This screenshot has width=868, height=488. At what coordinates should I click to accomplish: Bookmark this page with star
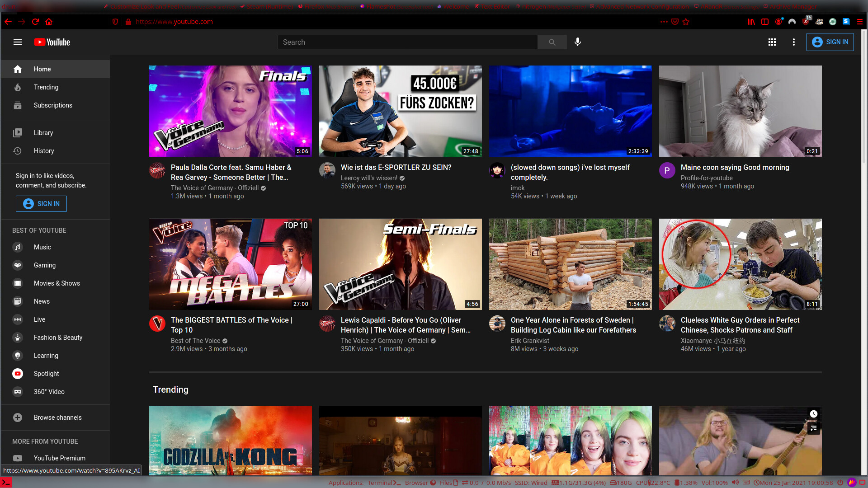pyautogui.click(x=686, y=22)
